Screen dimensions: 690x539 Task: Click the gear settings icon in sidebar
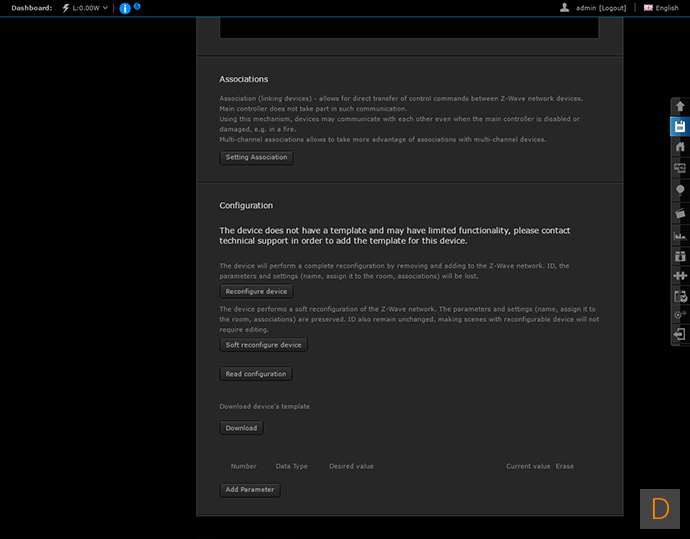click(x=680, y=314)
